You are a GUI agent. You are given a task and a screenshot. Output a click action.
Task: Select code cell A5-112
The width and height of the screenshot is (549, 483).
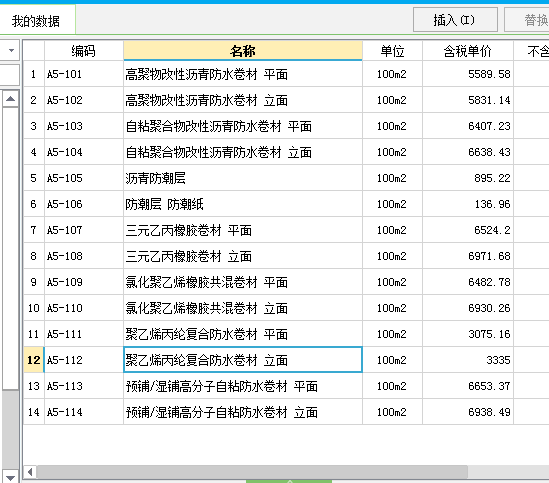click(84, 360)
